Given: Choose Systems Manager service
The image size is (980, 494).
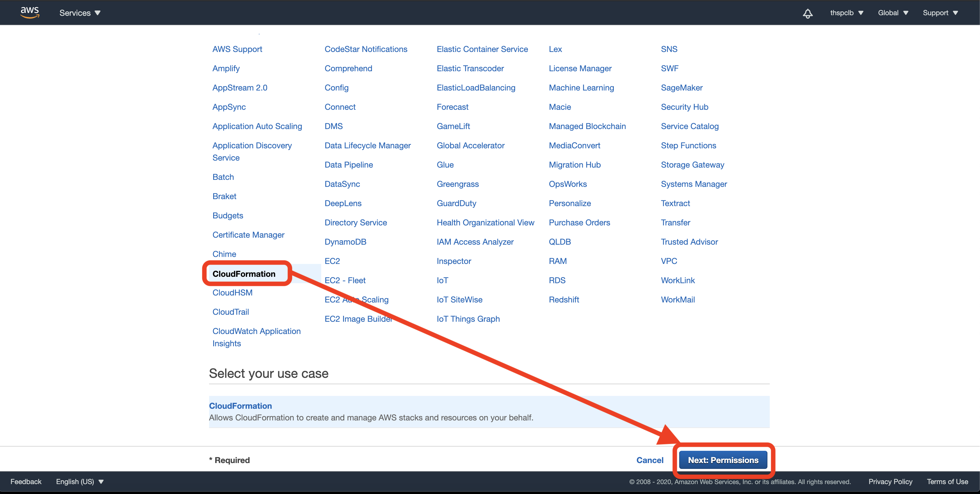Looking at the screenshot, I should click(694, 184).
